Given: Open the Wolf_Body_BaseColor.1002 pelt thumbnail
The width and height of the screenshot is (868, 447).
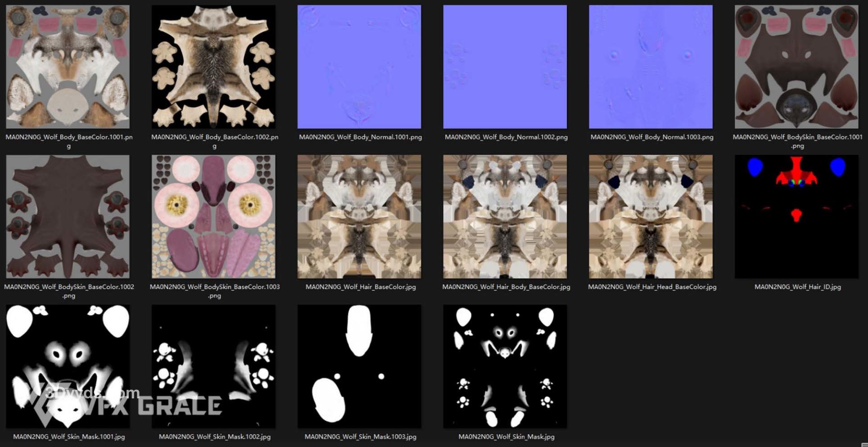Looking at the screenshot, I should (x=213, y=67).
